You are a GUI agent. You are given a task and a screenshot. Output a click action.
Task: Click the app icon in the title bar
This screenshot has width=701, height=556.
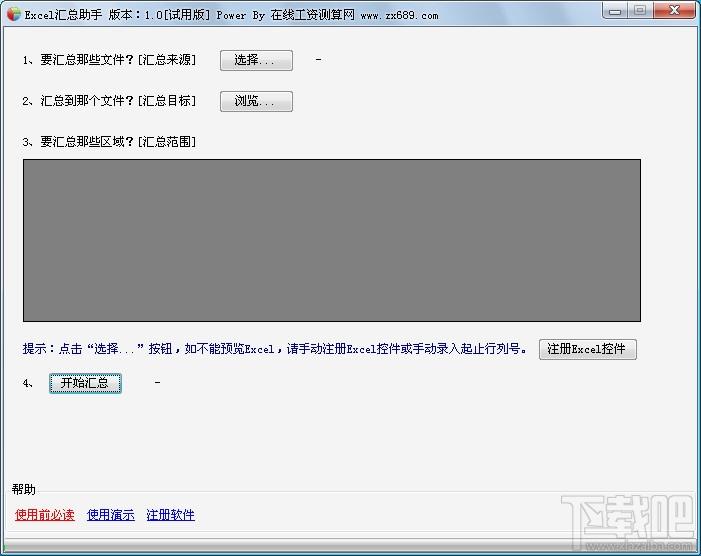tap(13, 15)
